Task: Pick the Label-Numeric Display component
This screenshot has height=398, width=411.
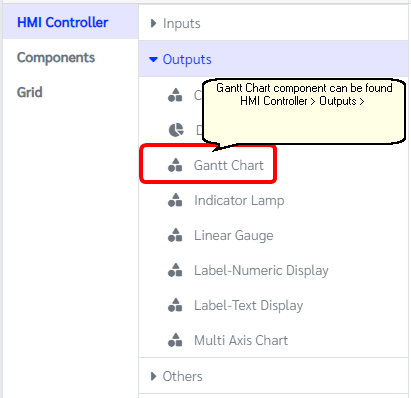Action: (261, 270)
